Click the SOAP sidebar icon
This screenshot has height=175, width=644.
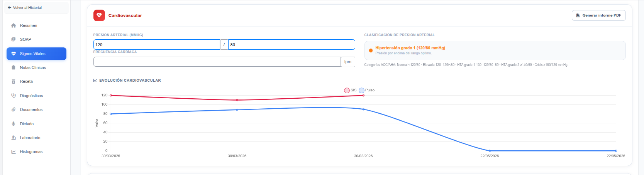coord(14,39)
